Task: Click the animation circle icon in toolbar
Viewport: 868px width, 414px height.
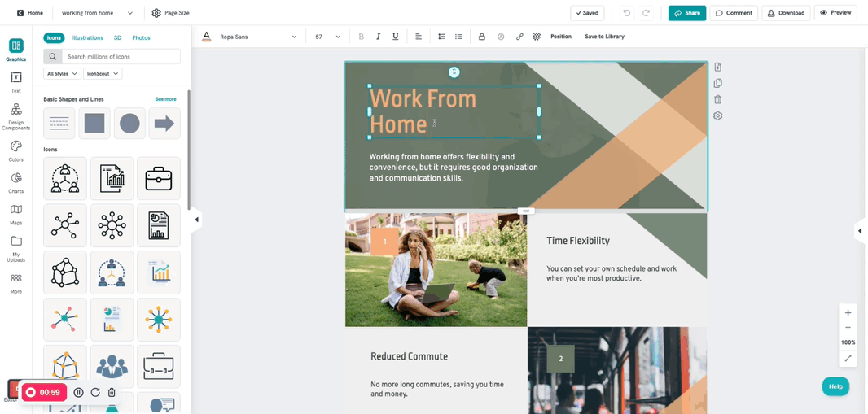Action: tap(501, 37)
